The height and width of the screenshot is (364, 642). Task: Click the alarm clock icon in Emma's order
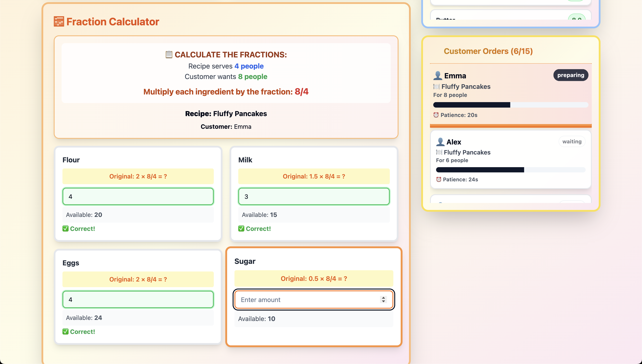[x=436, y=115]
